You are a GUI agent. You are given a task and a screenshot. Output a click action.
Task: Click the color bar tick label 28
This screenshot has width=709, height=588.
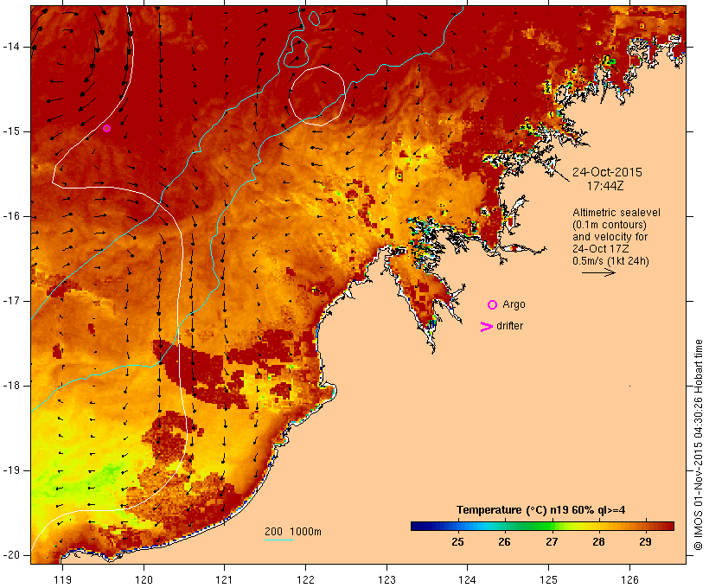click(598, 542)
